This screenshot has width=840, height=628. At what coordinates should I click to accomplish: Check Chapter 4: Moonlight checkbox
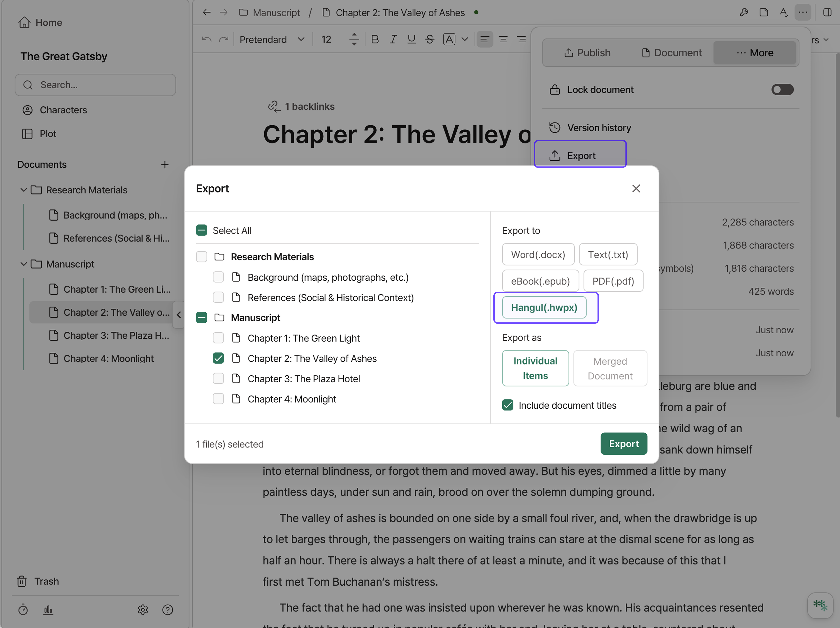218,399
